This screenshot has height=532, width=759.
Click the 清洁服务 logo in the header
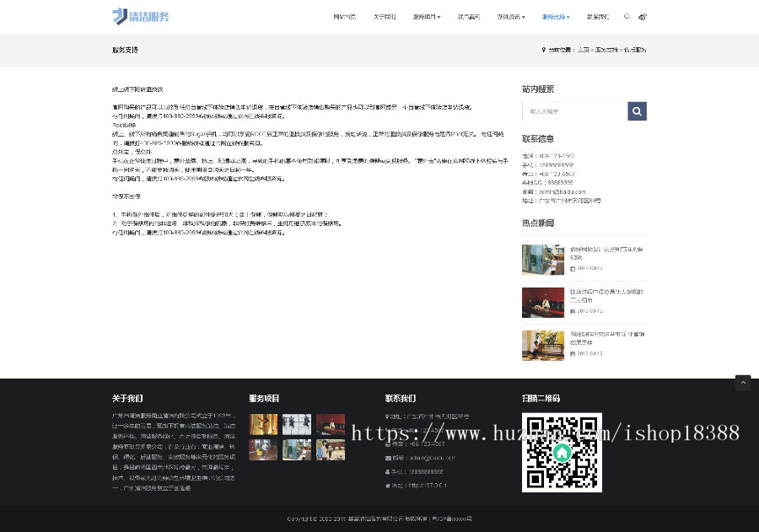coord(140,16)
